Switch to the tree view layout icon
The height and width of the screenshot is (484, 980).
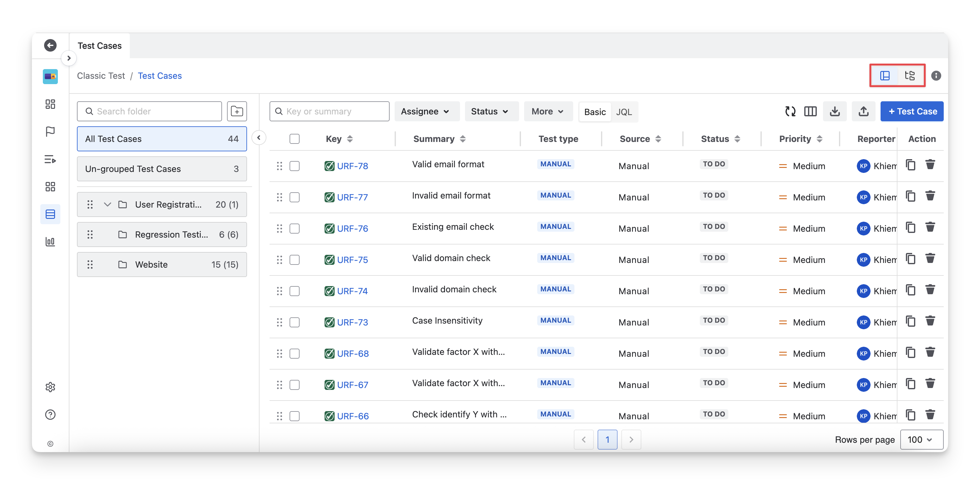pos(910,76)
